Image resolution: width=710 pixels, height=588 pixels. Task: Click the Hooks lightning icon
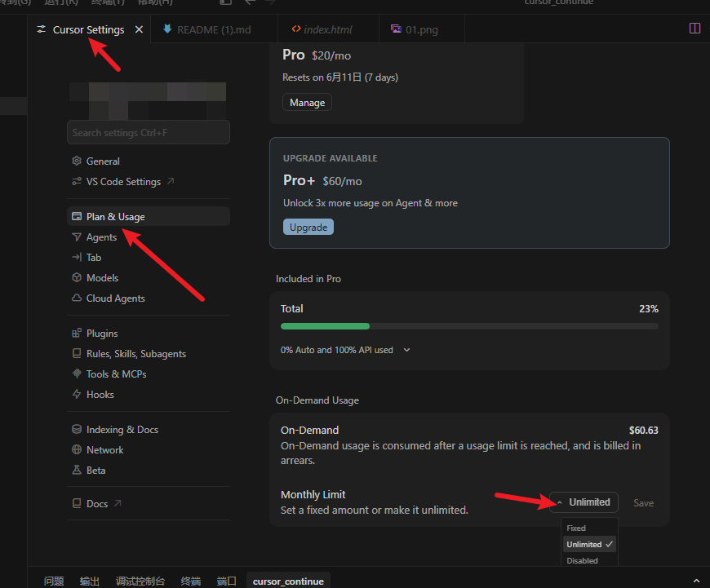click(77, 394)
